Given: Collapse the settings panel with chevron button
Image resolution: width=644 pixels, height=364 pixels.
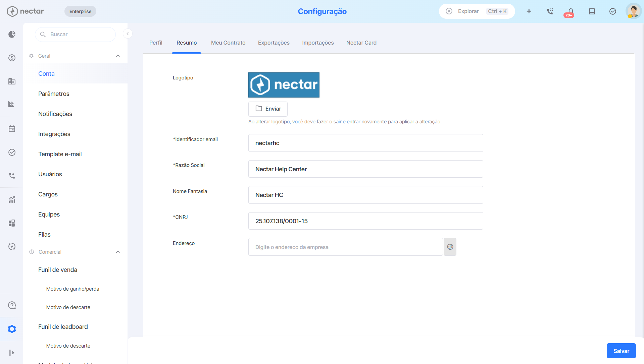Looking at the screenshot, I should 128,34.
